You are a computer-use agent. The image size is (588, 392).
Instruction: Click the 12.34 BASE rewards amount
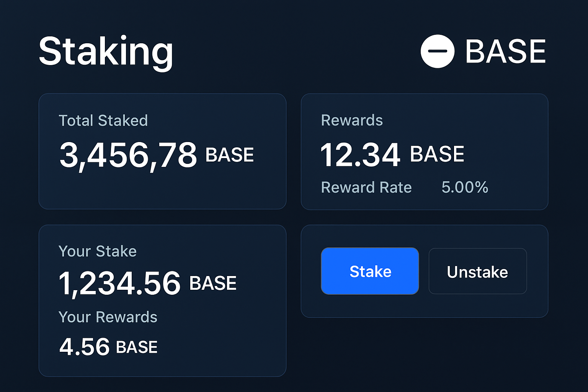(x=360, y=154)
